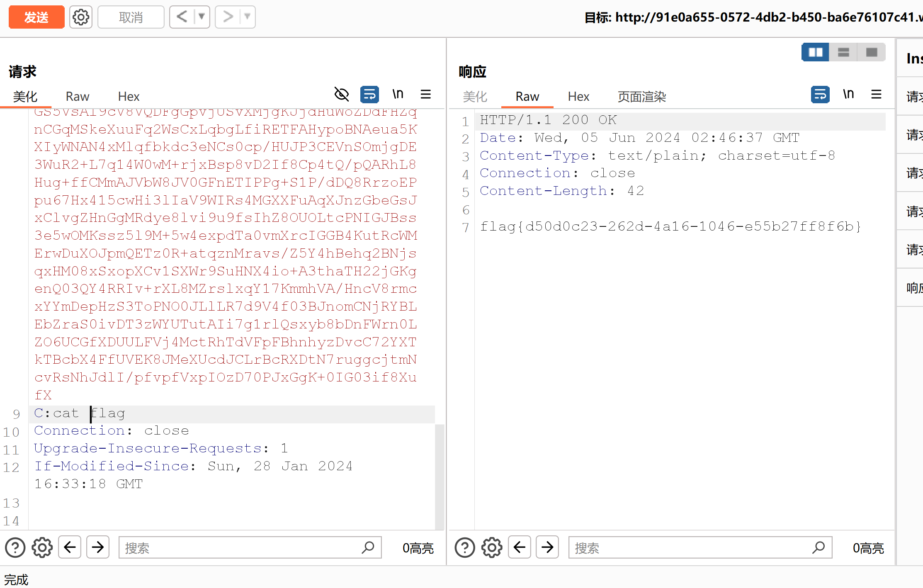Select the 美化 tab in the request panel

coord(25,97)
